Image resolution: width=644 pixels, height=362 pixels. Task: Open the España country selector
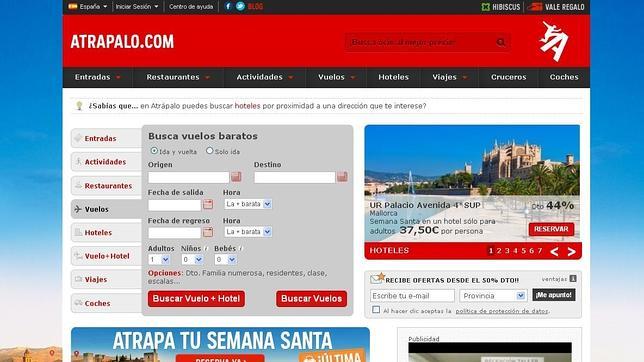87,7
